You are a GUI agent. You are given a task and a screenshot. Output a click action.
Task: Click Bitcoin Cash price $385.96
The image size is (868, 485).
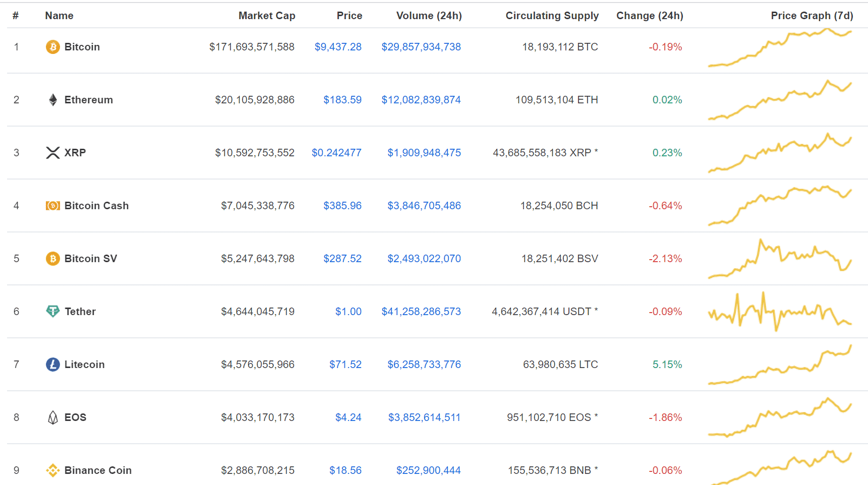(x=342, y=206)
